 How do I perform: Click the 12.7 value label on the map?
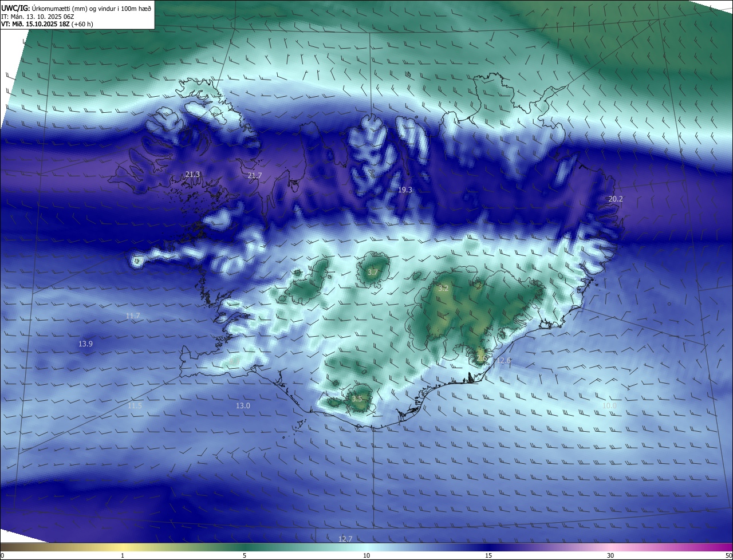click(x=345, y=539)
